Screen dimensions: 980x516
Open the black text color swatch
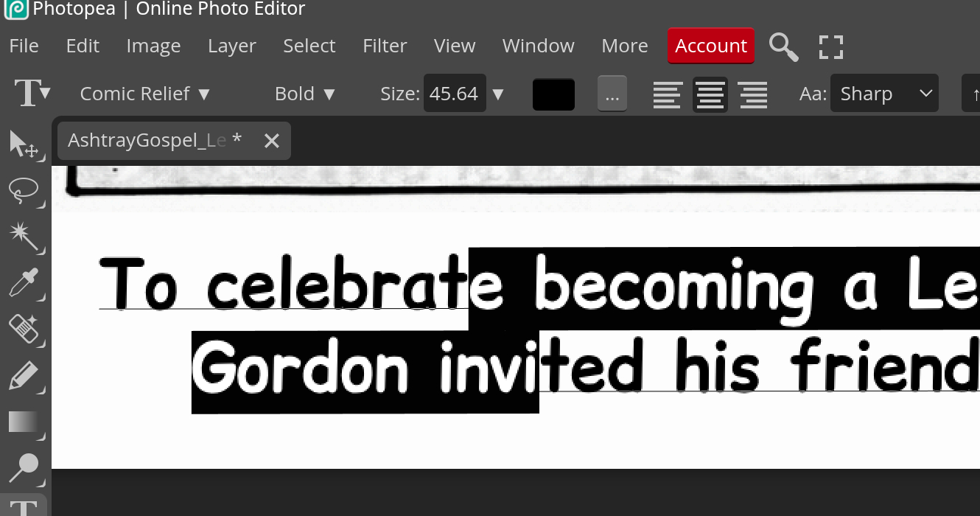tap(553, 94)
